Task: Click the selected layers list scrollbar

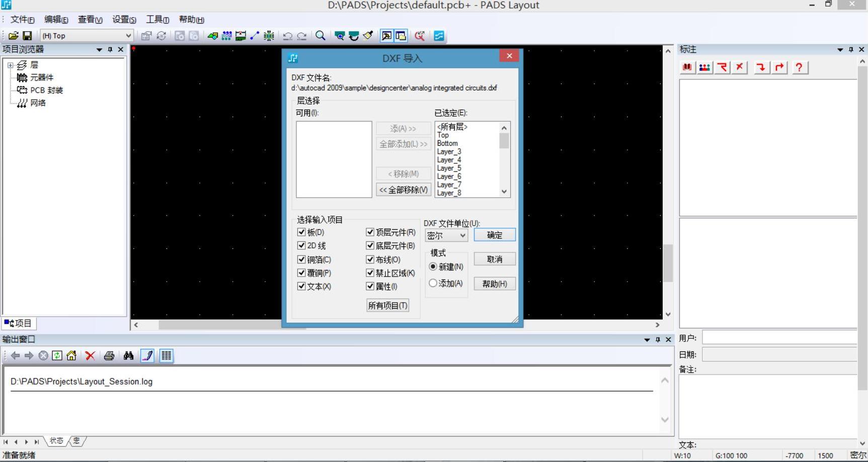Action: pos(504,159)
